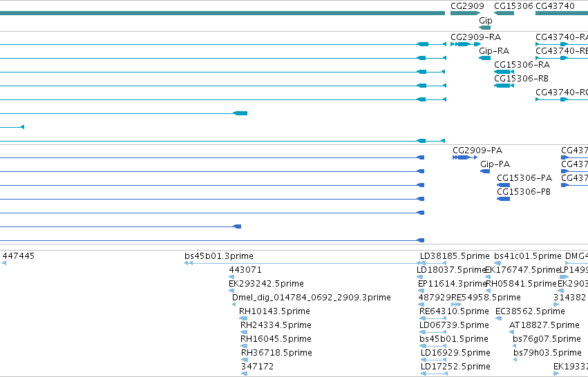Open the RH36718.5prime EST label

click(x=276, y=353)
